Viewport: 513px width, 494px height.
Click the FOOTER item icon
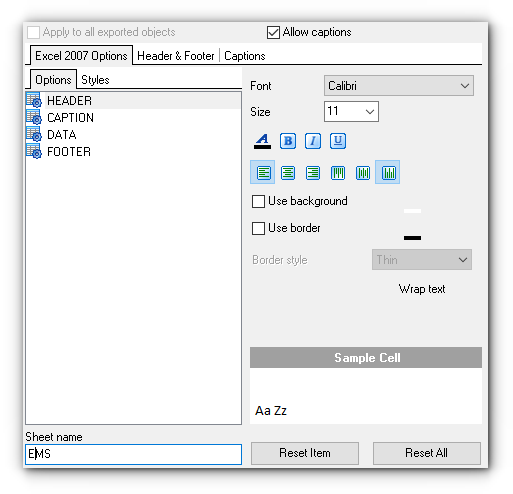(34, 151)
